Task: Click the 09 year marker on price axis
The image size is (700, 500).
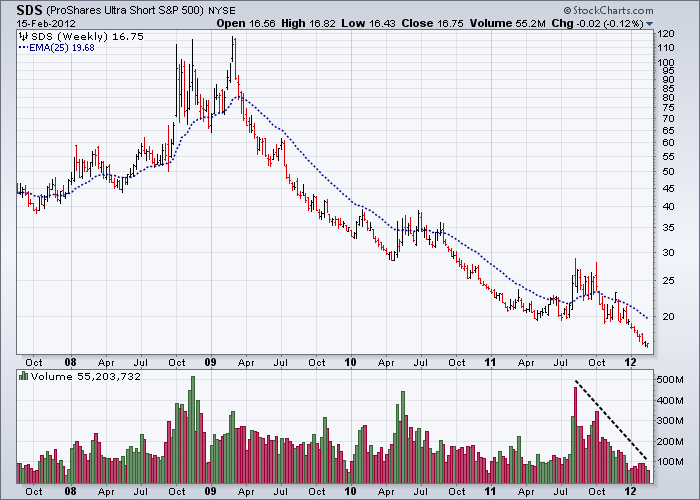Action: coord(210,364)
